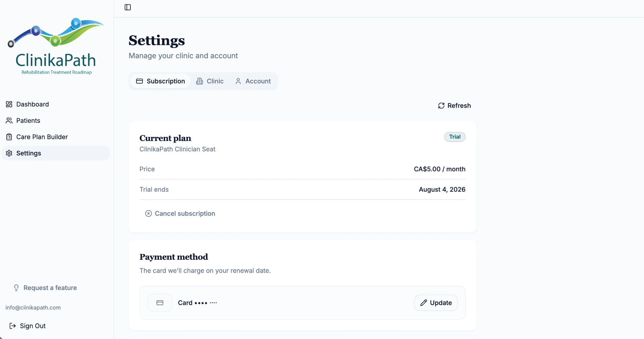Click the masked Card number text
The width and height of the screenshot is (644, 339).
point(198,303)
